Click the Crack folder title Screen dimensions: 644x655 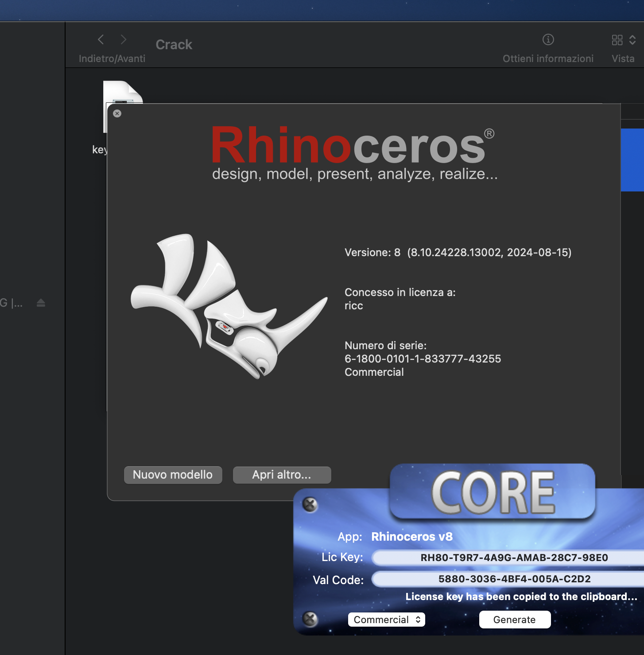click(174, 45)
